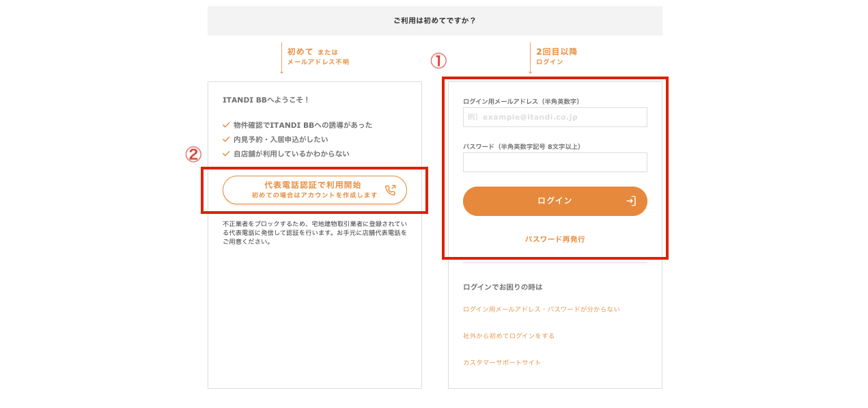Click the checkmark icon beside 自店舗が利用しているかわからない
Viewport: 868px width, 408px height.
(x=226, y=154)
